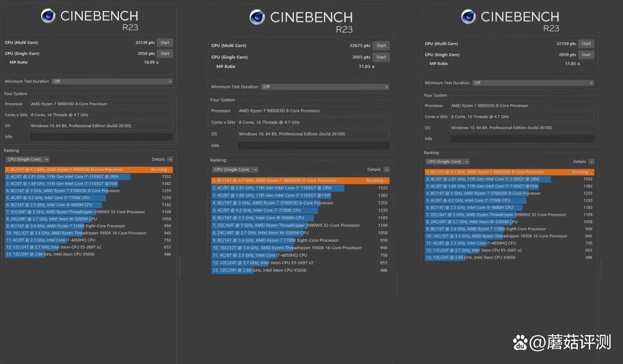Select the Core i7-7700K row in left window
The image size is (623, 364).
(x=89, y=198)
